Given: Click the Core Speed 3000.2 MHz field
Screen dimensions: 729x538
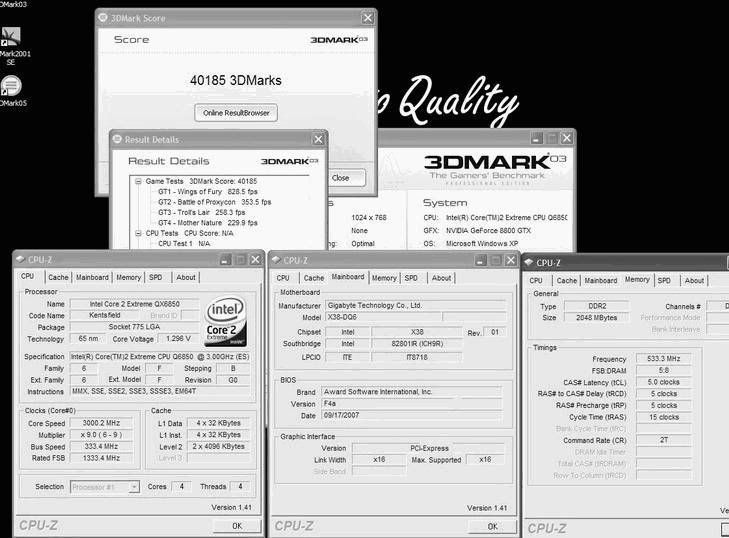Looking at the screenshot, I should [x=101, y=423].
